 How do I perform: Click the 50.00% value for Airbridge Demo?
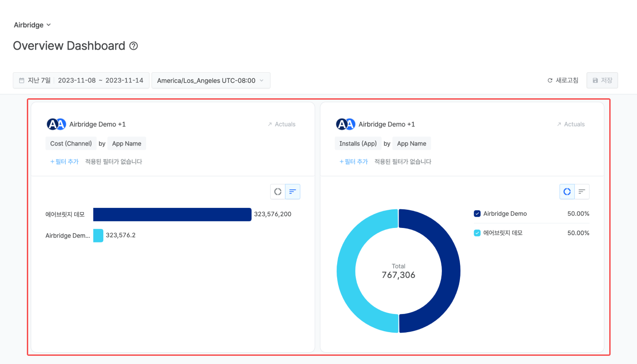point(578,214)
